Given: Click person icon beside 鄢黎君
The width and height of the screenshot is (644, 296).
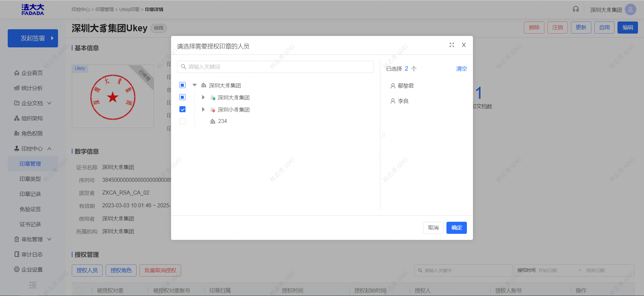Looking at the screenshot, I should point(393,86).
